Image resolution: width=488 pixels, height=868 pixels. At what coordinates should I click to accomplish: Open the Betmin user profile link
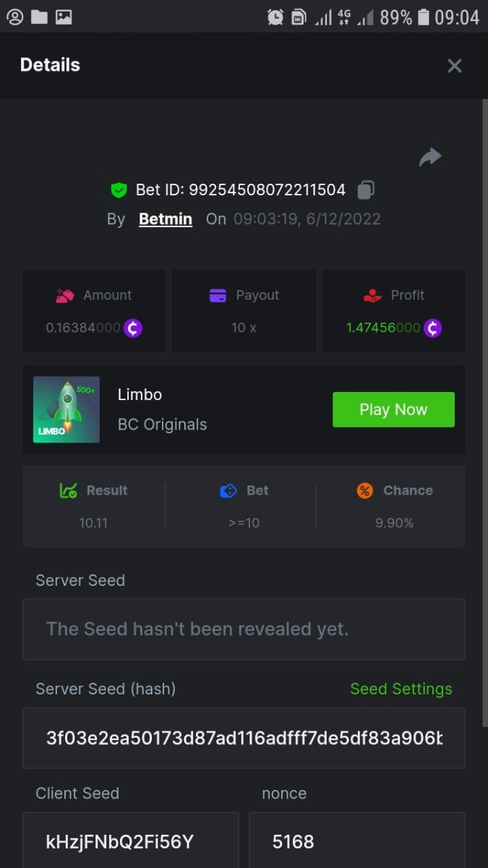(x=166, y=219)
